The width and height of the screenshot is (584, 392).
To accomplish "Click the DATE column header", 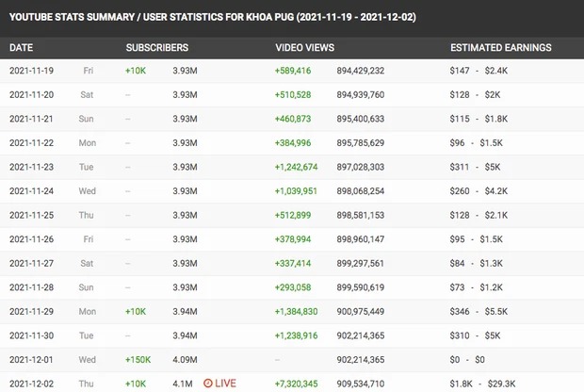I will click(22, 47).
